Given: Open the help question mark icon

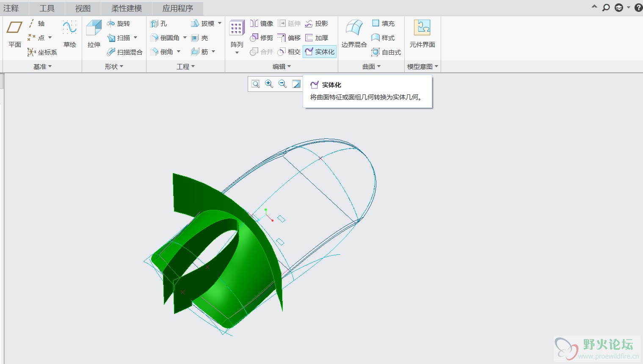Looking at the screenshot, I should 638,8.
